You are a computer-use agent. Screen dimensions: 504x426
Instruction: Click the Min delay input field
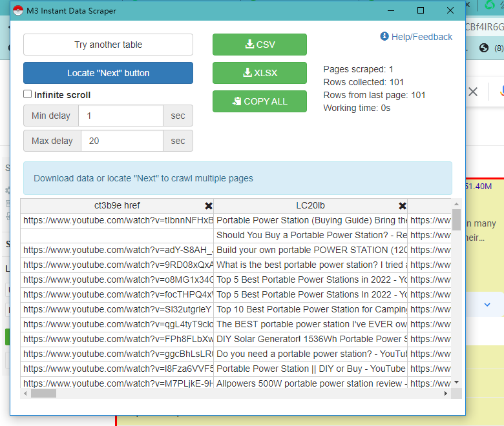pos(121,116)
